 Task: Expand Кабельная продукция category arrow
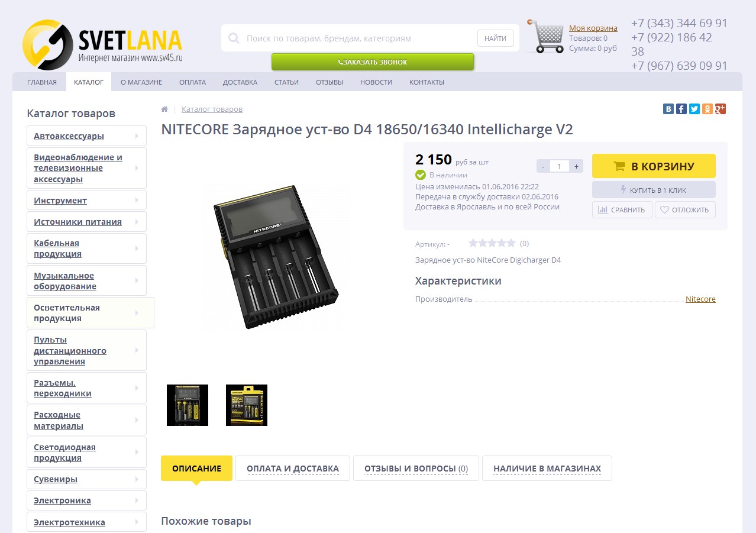point(137,248)
